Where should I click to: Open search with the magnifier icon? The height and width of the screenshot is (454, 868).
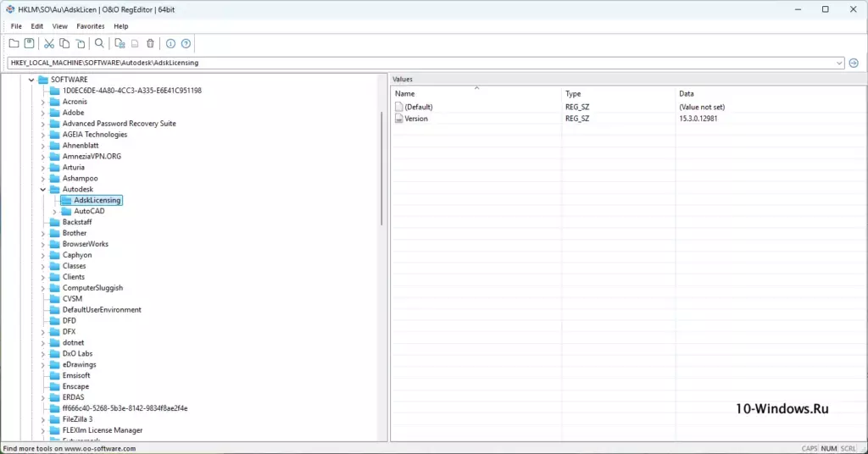[99, 44]
